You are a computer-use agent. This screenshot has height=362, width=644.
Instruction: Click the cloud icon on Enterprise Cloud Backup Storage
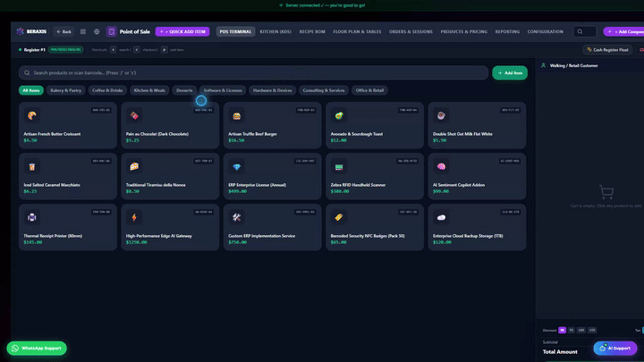441,217
